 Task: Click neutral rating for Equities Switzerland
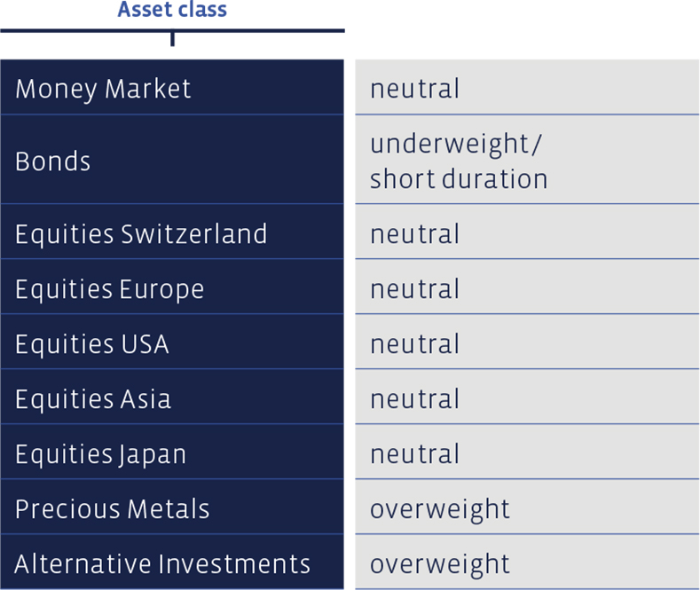pos(414,234)
